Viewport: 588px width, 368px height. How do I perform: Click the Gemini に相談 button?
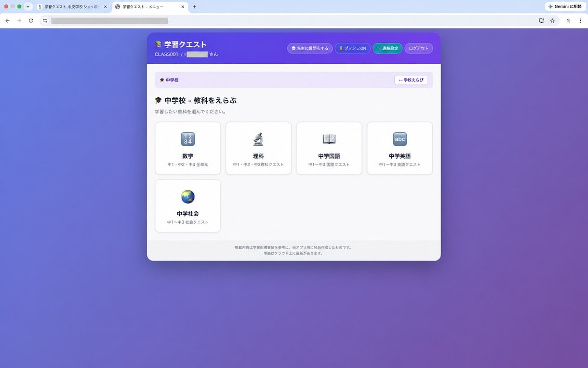(x=565, y=7)
